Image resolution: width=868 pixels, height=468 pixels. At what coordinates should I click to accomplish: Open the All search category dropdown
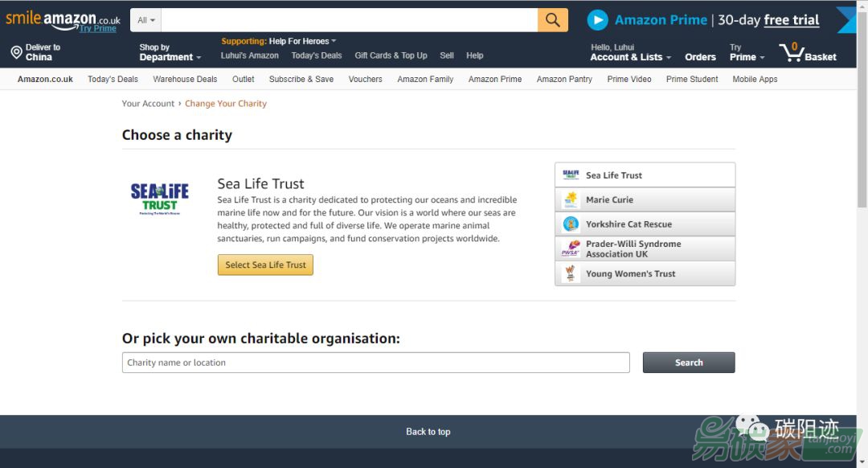pyautogui.click(x=146, y=20)
